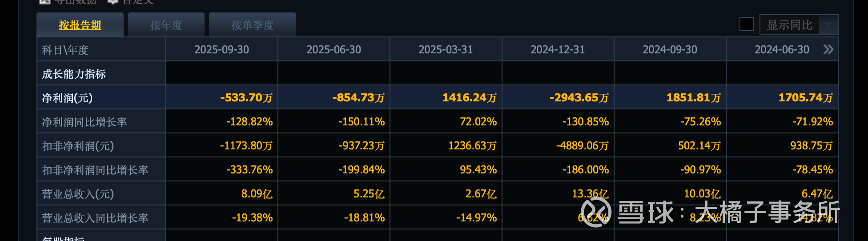
Task: Select the 扣非净利润(元) row label
Action: click(x=78, y=146)
